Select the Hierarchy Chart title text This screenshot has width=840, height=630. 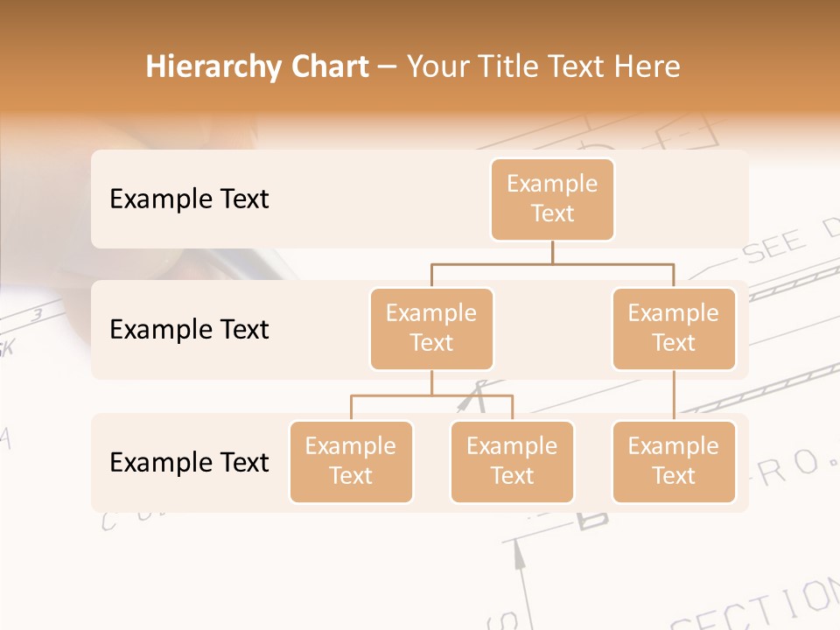point(257,66)
